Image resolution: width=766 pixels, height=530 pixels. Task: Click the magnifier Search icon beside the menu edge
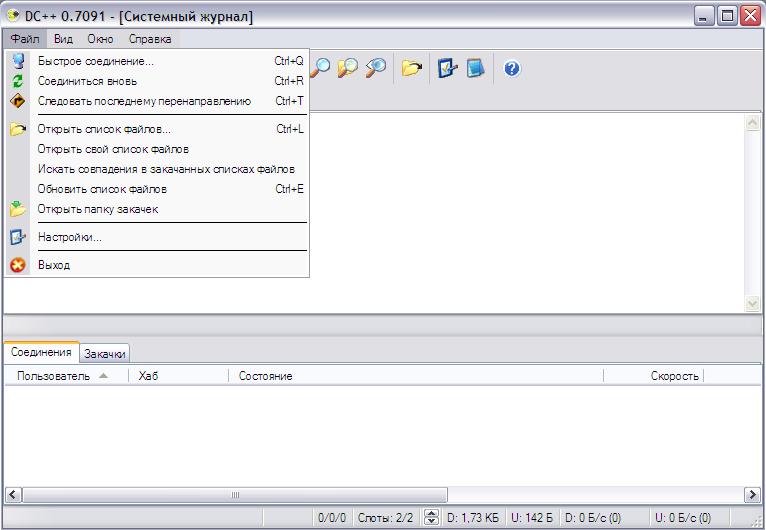pyautogui.click(x=321, y=68)
